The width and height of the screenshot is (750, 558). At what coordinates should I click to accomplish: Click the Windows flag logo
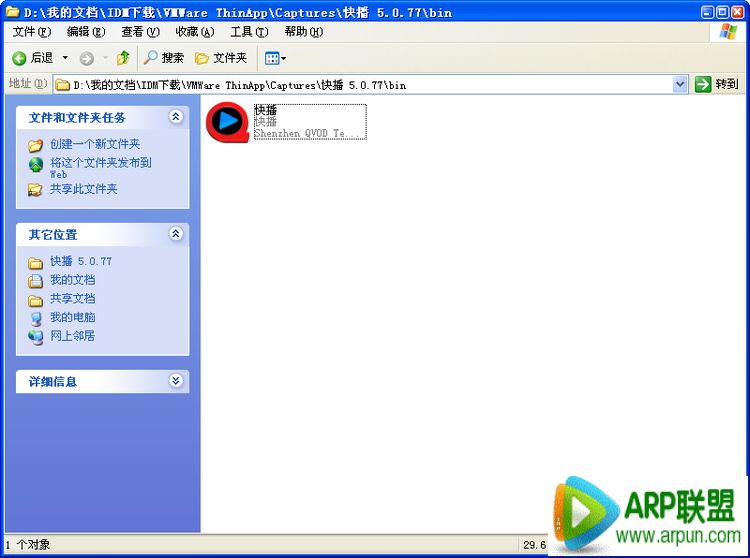click(728, 32)
